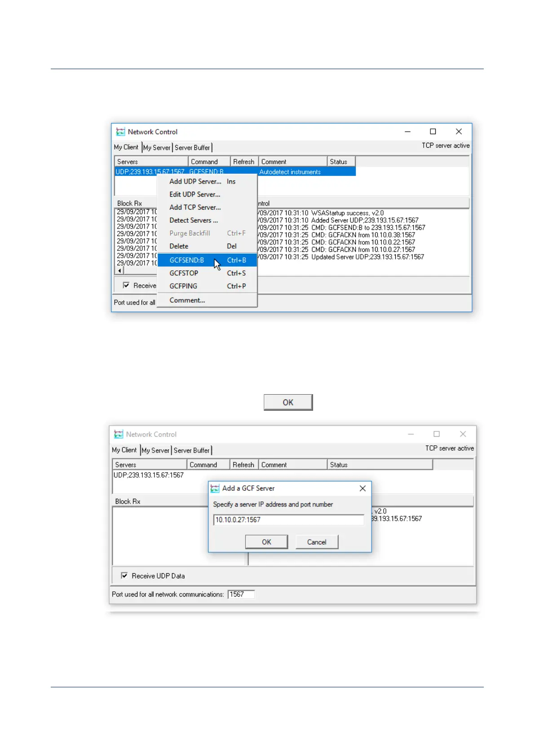
Task: Open Server Buffer tab in upper window
Action: tap(192, 147)
